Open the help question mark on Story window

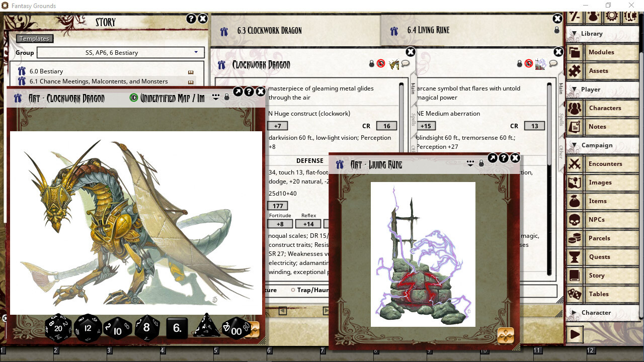[190, 18]
